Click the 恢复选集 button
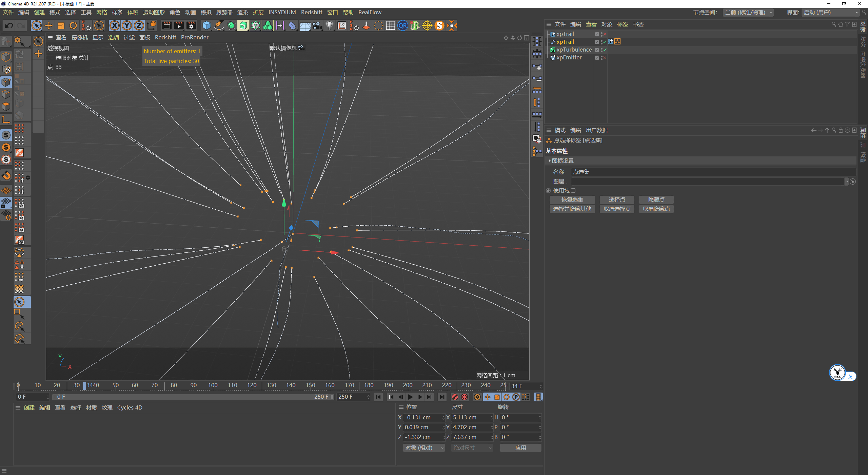Screen dimensions: 868x475 point(572,199)
